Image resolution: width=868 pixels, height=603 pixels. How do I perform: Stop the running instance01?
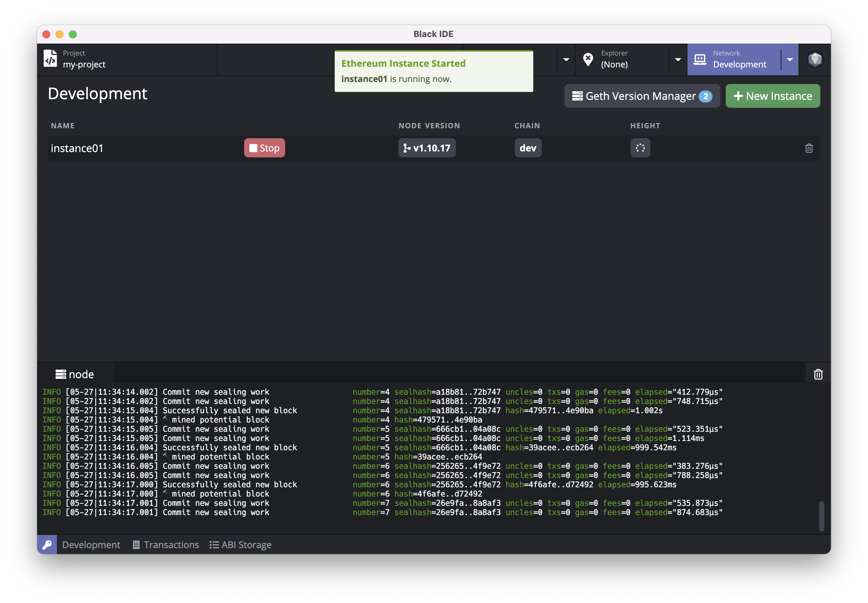tap(264, 148)
